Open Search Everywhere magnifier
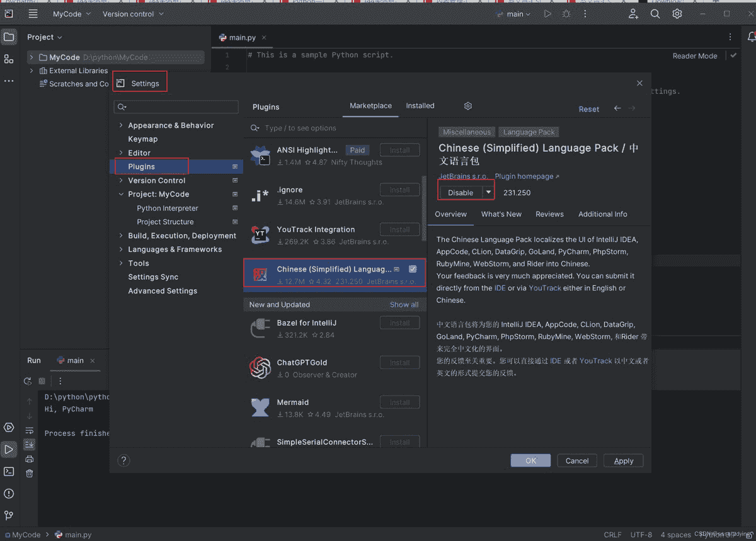This screenshot has height=541, width=756. [655, 14]
